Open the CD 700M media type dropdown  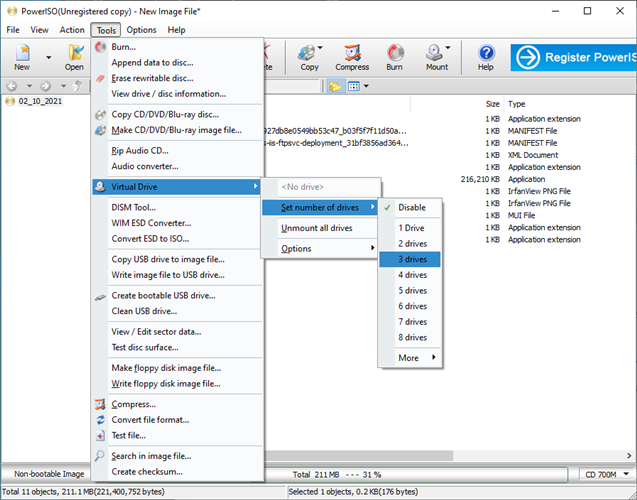click(x=603, y=474)
